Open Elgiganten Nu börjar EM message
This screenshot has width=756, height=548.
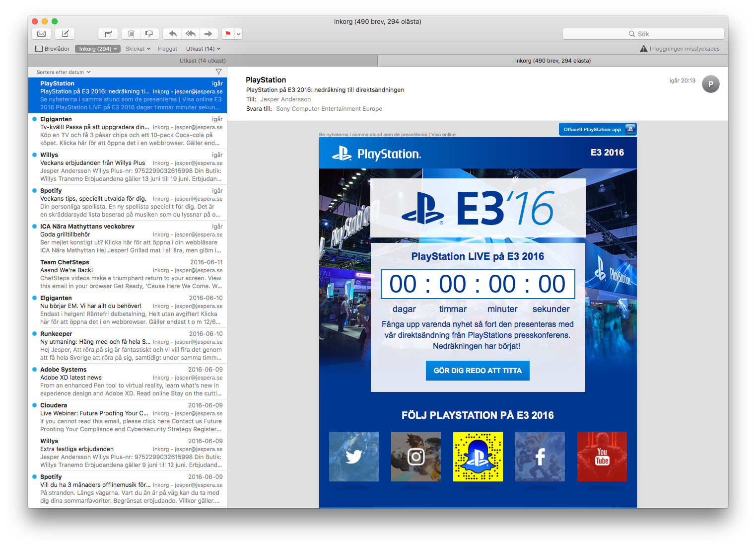(x=128, y=310)
